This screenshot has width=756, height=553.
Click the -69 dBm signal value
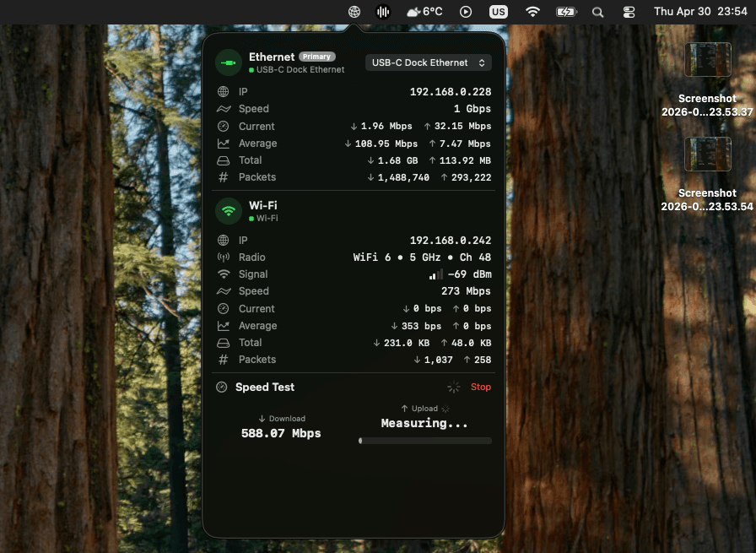470,274
